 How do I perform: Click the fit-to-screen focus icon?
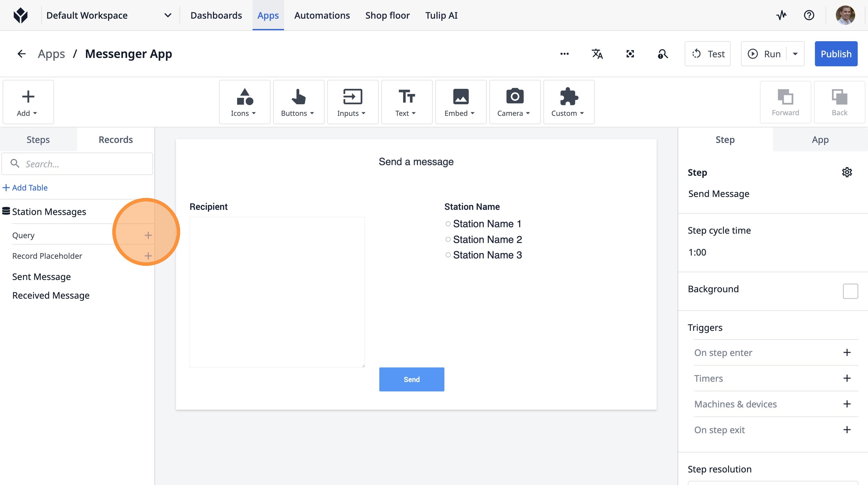pyautogui.click(x=630, y=54)
